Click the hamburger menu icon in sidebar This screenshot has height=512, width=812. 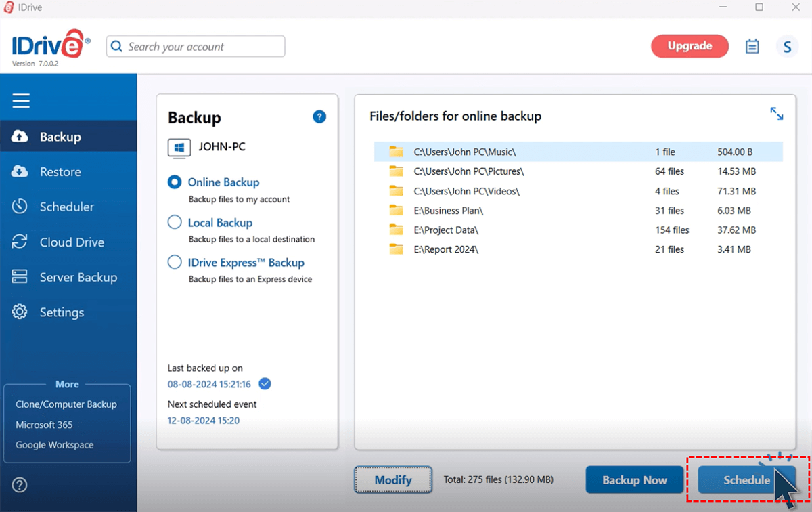(21, 101)
